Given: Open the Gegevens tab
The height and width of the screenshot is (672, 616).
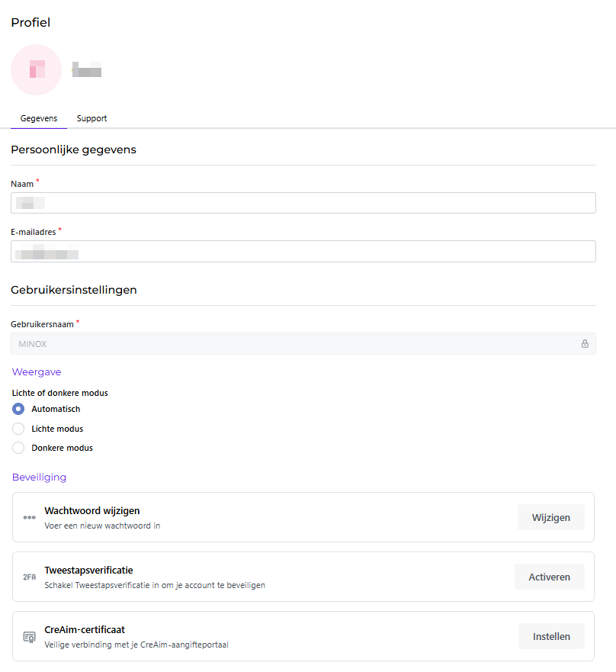Looking at the screenshot, I should [x=39, y=118].
